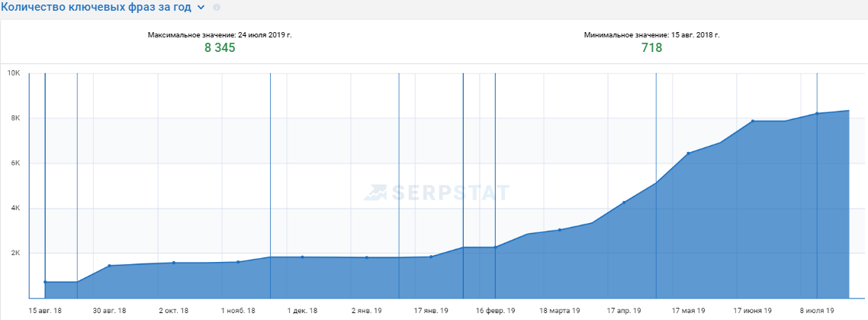Select data point above 1 дек. 18
868x320 pixels.
[303, 257]
